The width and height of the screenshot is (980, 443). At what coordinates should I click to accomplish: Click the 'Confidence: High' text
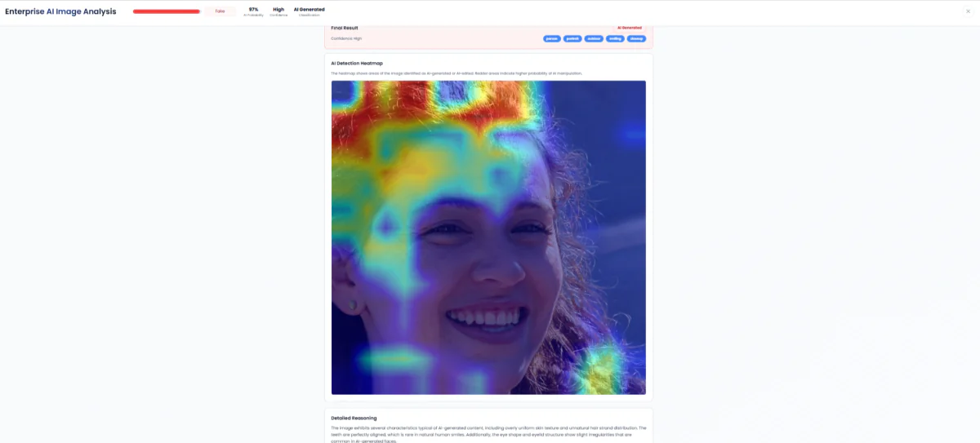tap(346, 38)
